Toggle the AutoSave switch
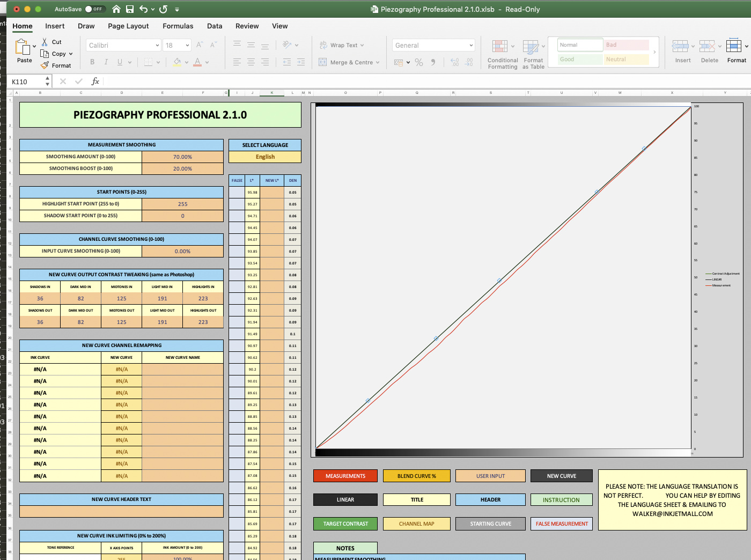Viewport: 751px width, 560px height. click(x=95, y=9)
